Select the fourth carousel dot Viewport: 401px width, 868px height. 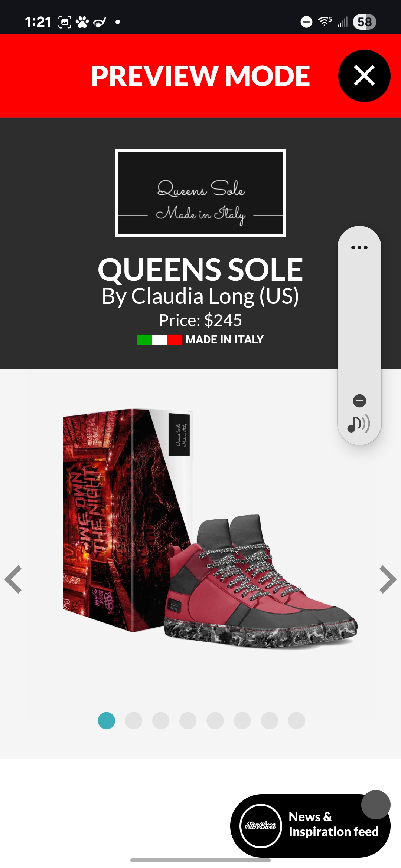tap(188, 720)
